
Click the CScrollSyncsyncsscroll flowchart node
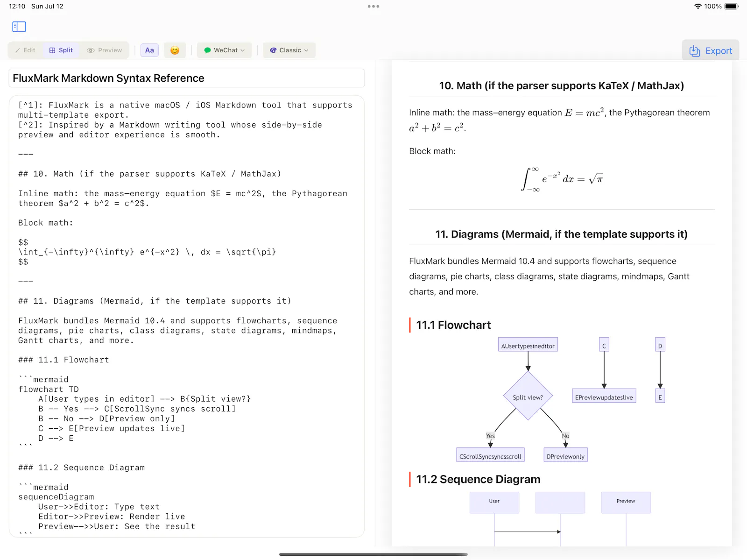click(x=490, y=456)
